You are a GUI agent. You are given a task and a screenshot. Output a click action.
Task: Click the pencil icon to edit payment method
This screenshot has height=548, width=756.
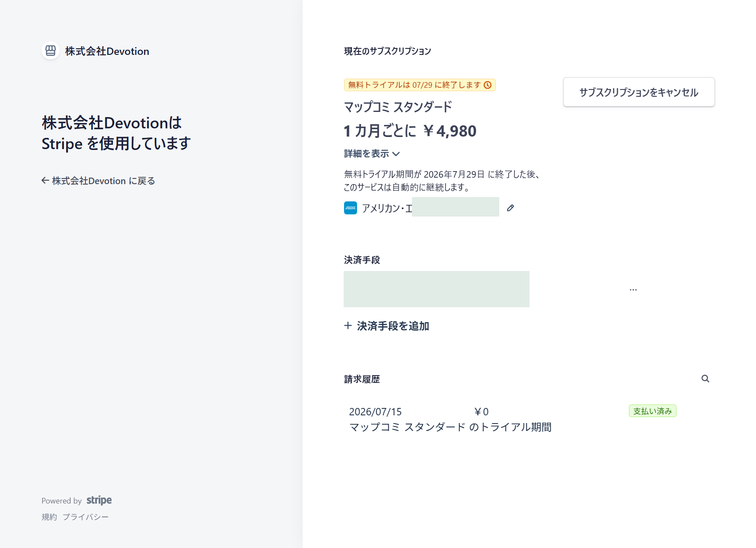tap(510, 208)
